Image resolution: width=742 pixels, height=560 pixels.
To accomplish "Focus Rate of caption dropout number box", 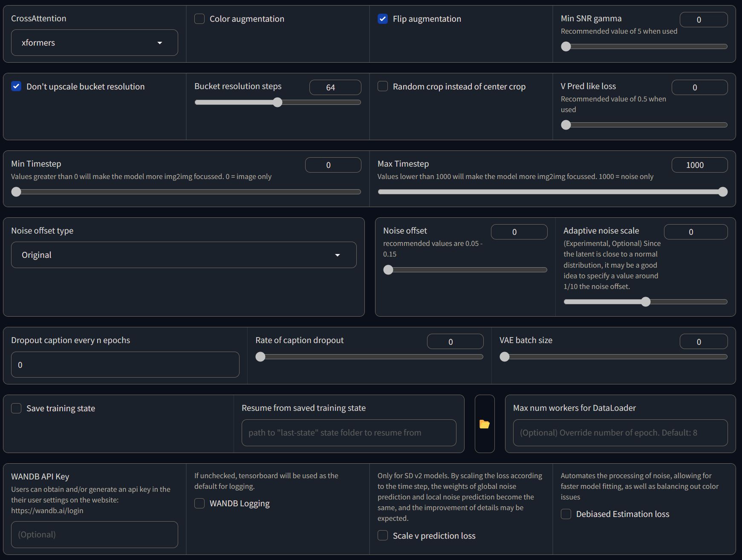I will tap(455, 342).
